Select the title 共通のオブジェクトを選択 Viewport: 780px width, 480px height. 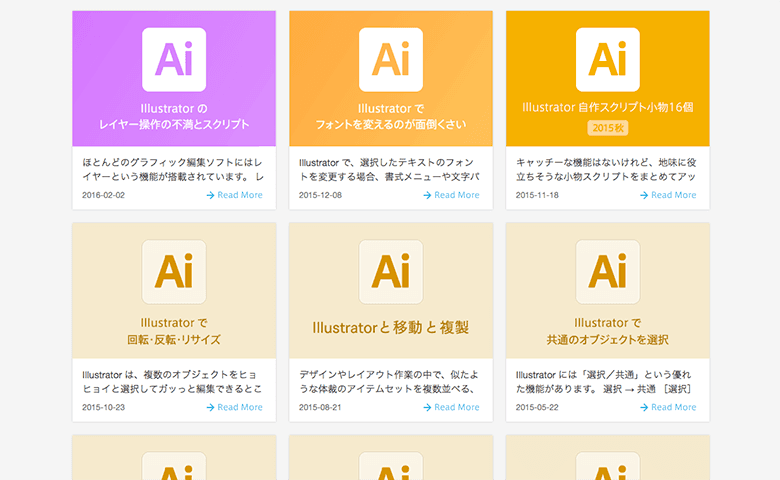point(608,340)
